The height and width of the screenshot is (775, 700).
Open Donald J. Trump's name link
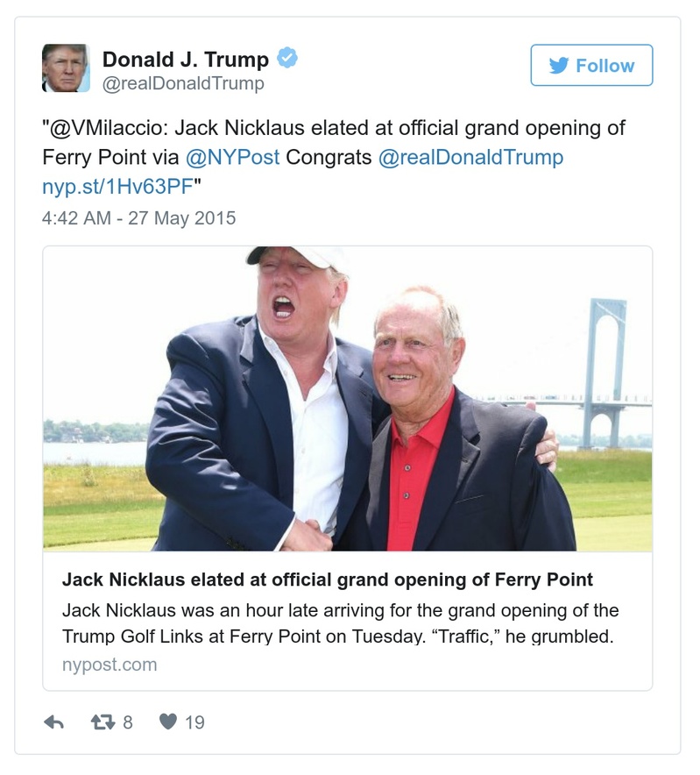[187, 58]
